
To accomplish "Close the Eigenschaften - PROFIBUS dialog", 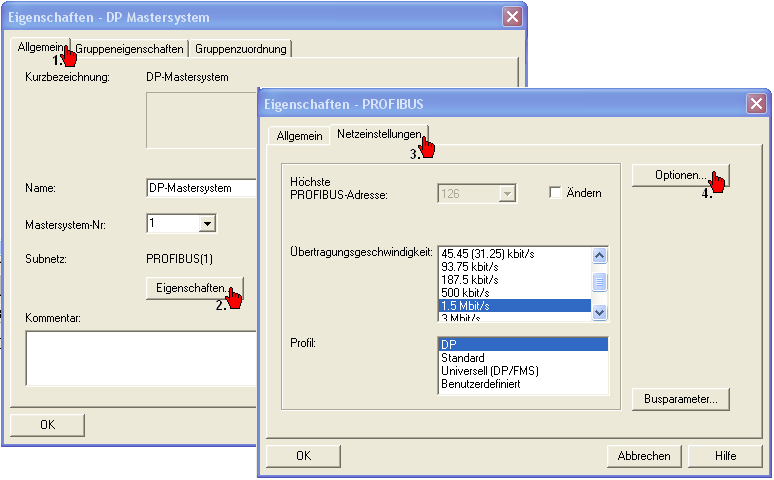I will click(756, 104).
